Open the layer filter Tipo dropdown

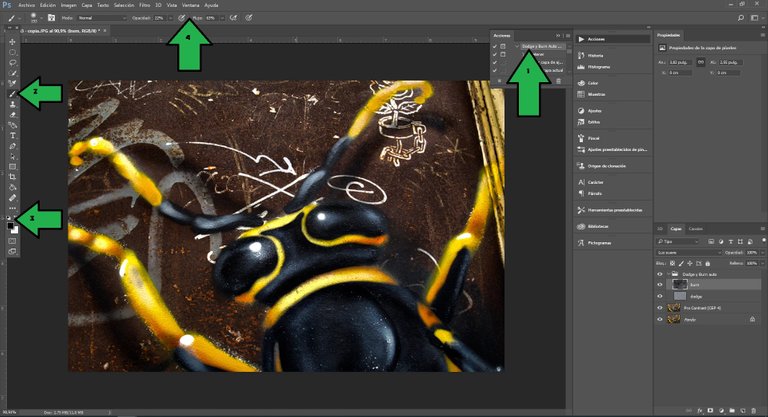pyautogui.click(x=677, y=242)
